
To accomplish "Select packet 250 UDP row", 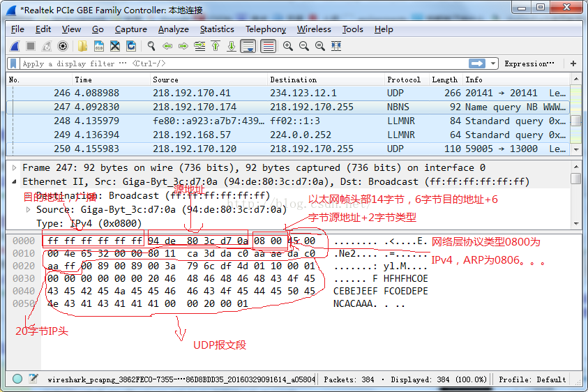I will pyautogui.click(x=288, y=149).
